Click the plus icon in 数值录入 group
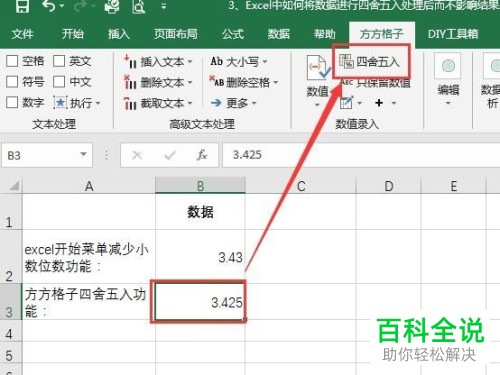The image size is (500, 375). coord(379,103)
